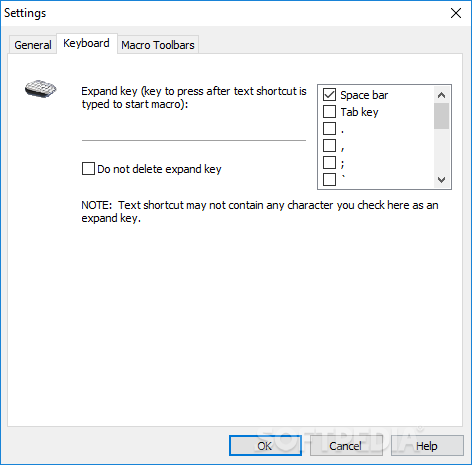
Task: Uncheck the Space bar expand key
Action: 329,95
